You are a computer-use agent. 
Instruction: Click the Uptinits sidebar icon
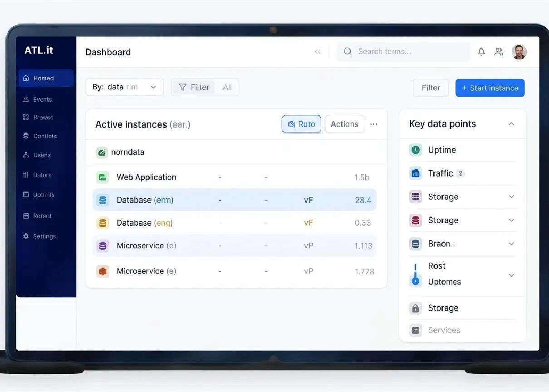pos(26,195)
